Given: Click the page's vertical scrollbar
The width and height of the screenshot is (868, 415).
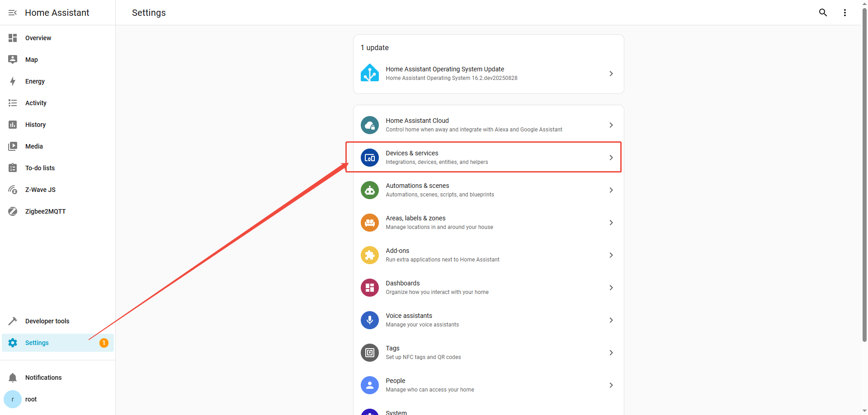Looking at the screenshot, I should point(864,181).
